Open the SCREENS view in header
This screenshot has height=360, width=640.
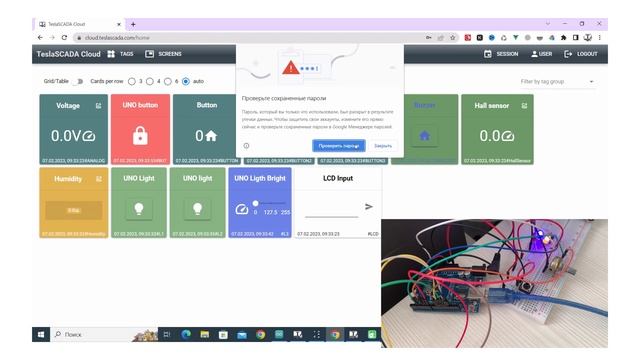pos(163,54)
